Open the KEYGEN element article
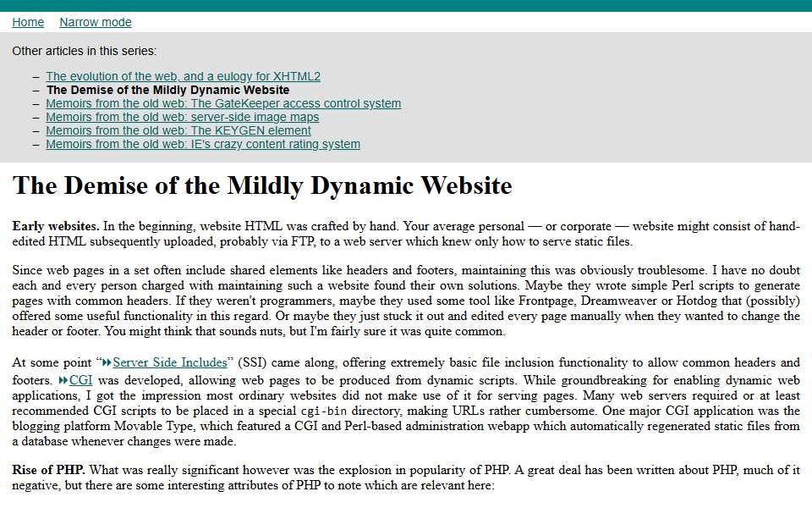812x508 pixels. (x=178, y=130)
